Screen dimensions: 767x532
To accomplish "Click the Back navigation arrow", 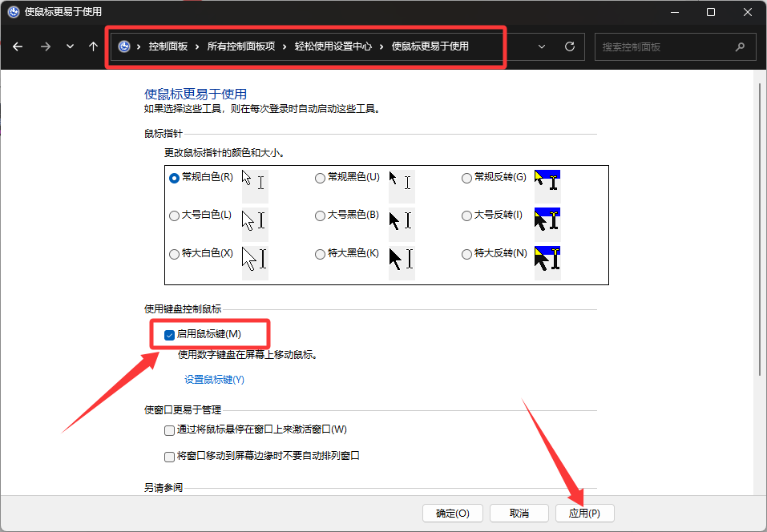I will 18,46.
